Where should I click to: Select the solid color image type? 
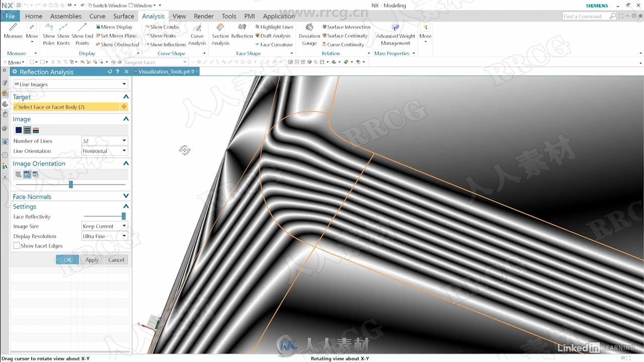point(19,130)
